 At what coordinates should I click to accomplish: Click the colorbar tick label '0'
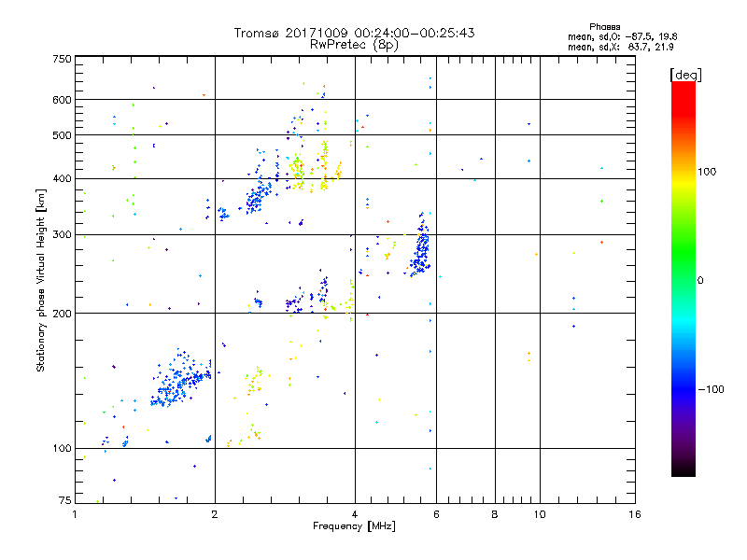[700, 281]
